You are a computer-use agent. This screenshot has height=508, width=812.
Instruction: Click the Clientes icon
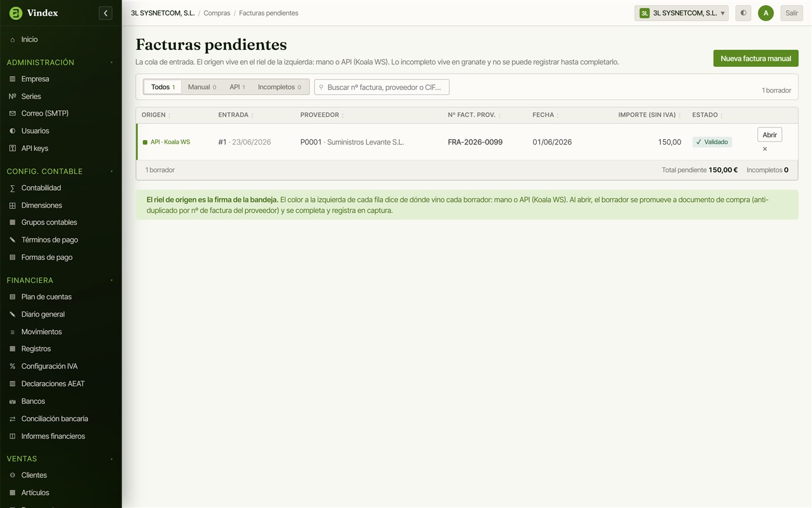(x=12, y=475)
